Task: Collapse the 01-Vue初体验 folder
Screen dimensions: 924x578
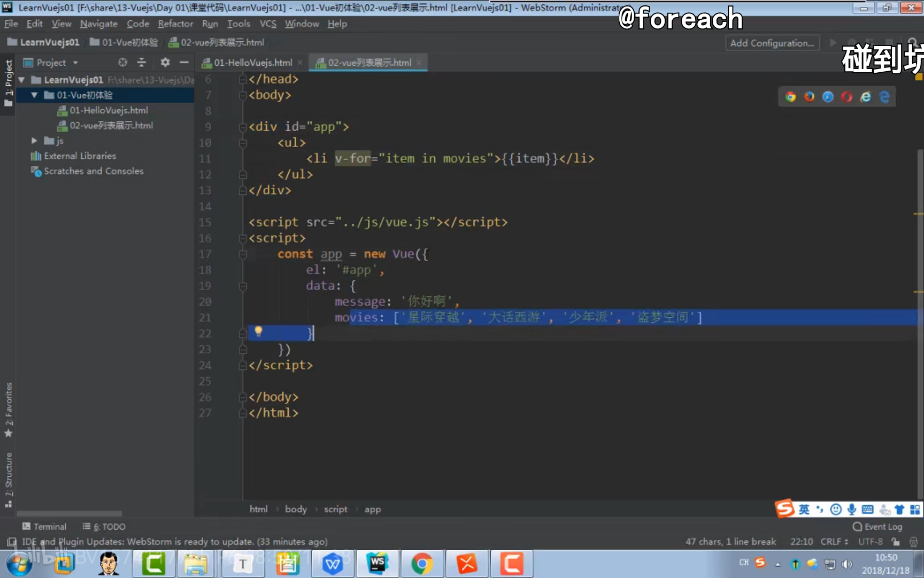Action: (34, 95)
